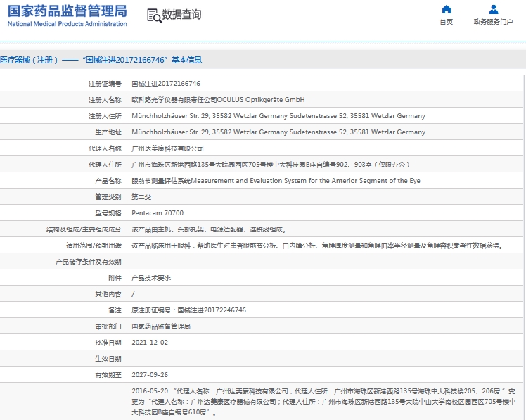Click the 结构及组成 composition description value

point(208,229)
